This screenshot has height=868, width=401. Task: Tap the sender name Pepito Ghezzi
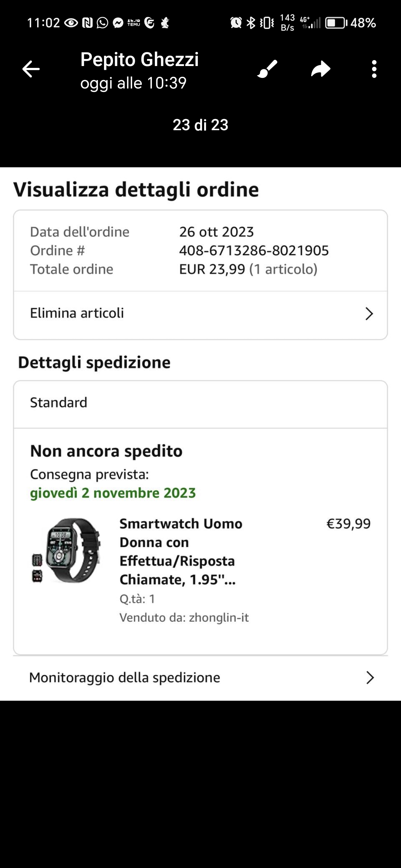pos(140,59)
